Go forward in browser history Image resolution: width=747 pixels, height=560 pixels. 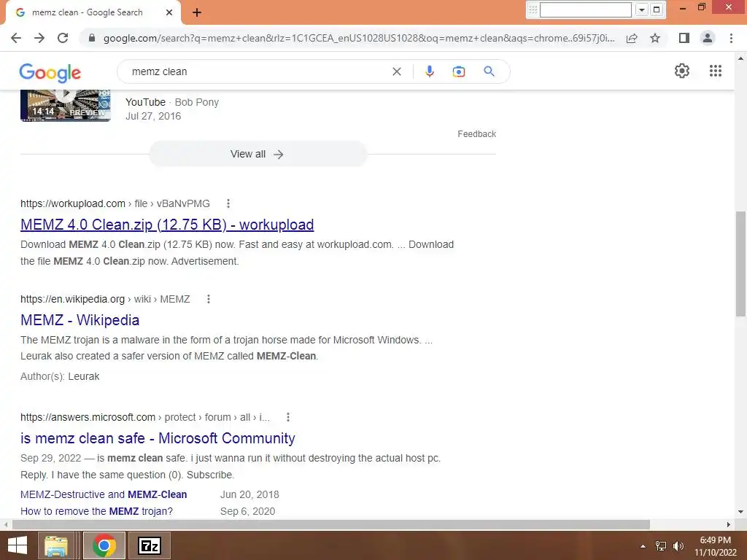point(39,38)
